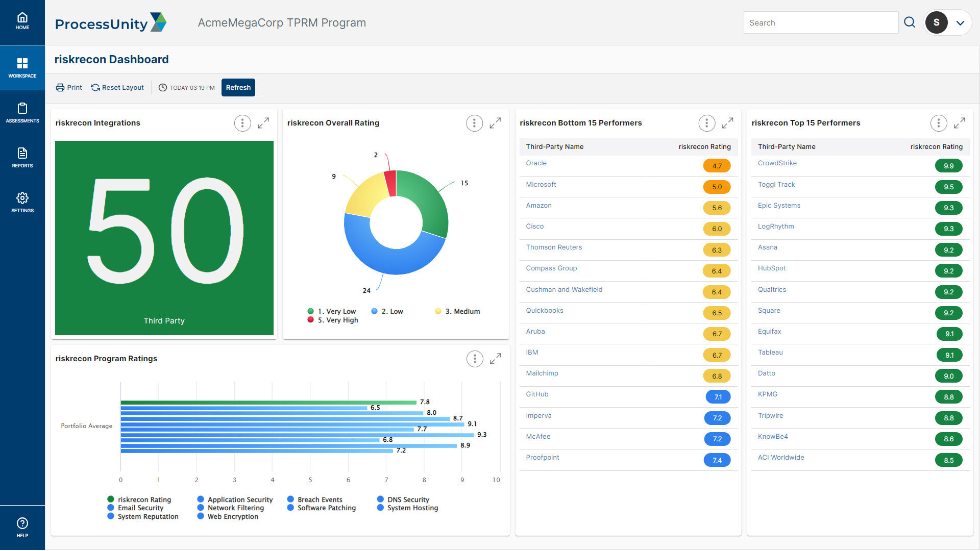
Task: Click Toggl Track's 9.5 rating badge
Action: (948, 187)
